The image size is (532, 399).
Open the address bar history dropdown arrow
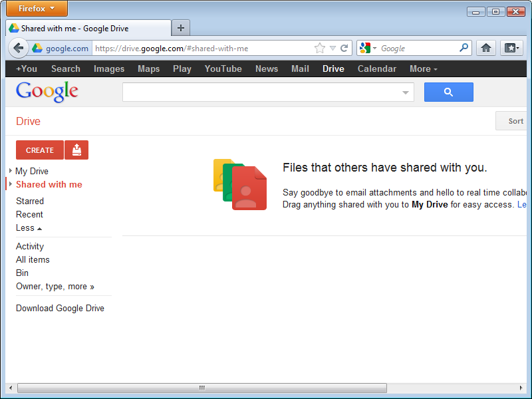(333, 48)
